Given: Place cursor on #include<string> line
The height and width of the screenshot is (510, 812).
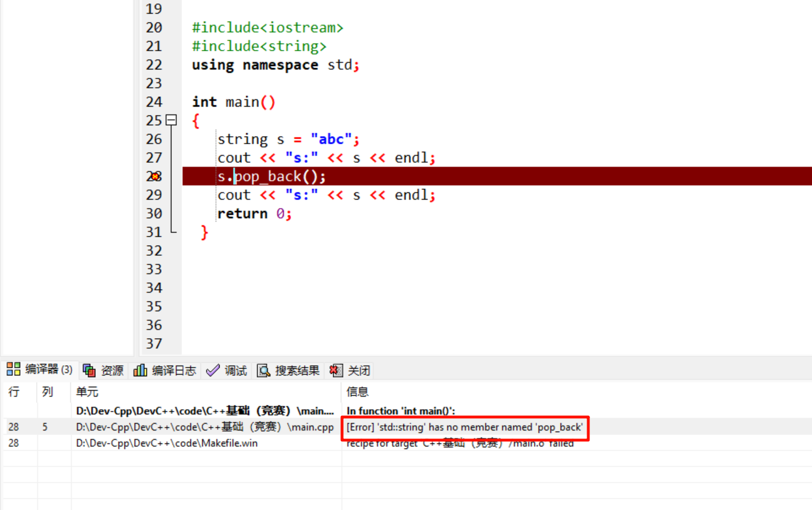Looking at the screenshot, I should click(x=259, y=46).
